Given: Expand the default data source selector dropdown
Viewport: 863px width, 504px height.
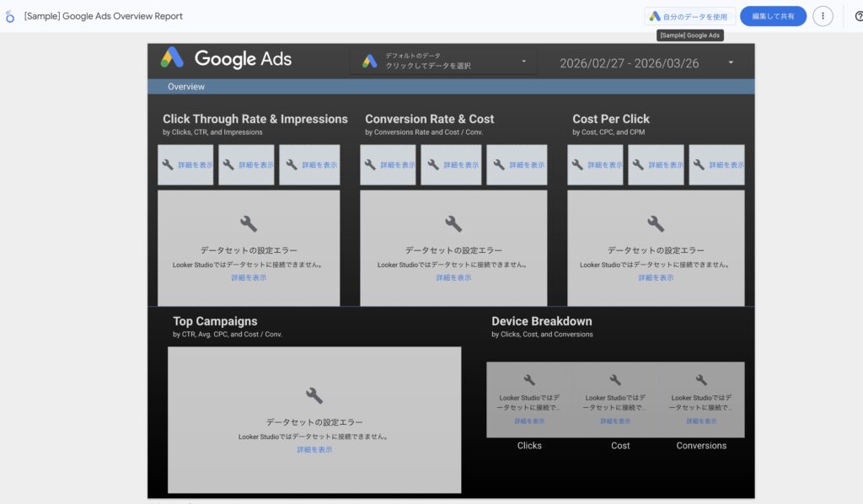Looking at the screenshot, I should [x=523, y=62].
